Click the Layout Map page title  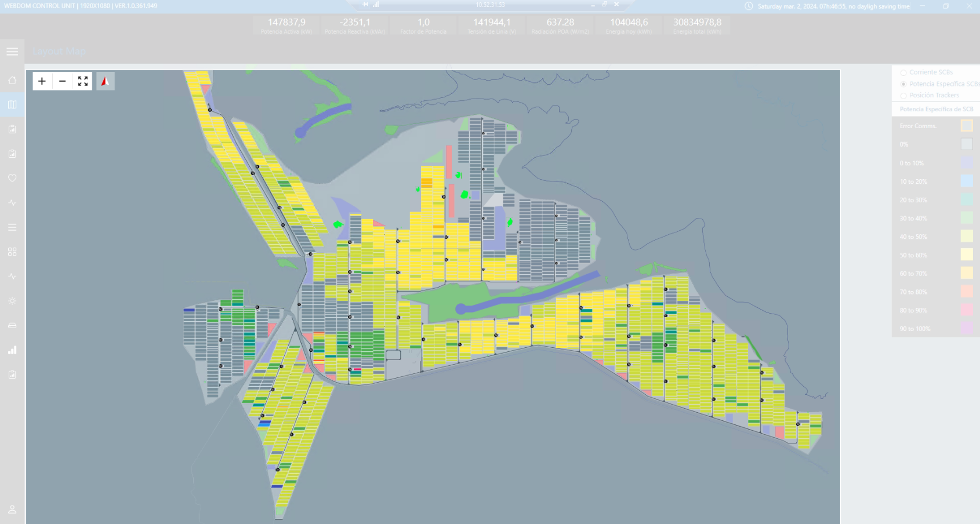point(59,51)
